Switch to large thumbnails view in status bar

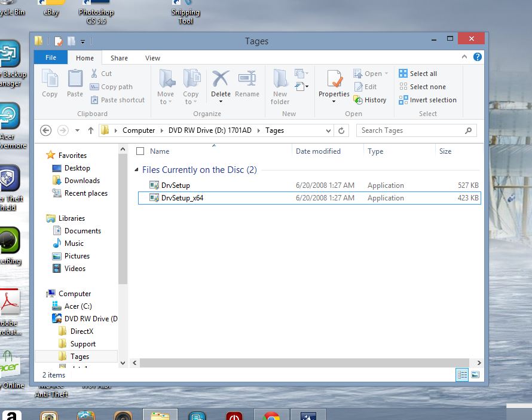point(475,373)
